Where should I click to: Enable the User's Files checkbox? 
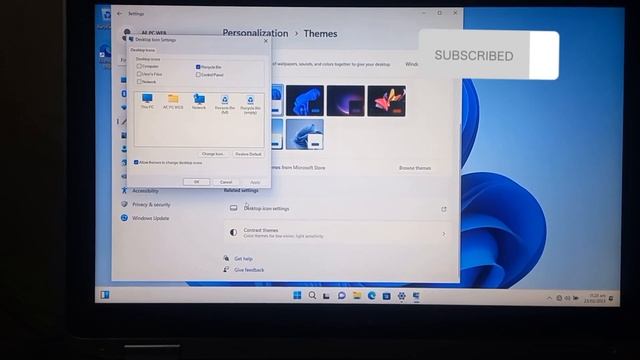139,74
